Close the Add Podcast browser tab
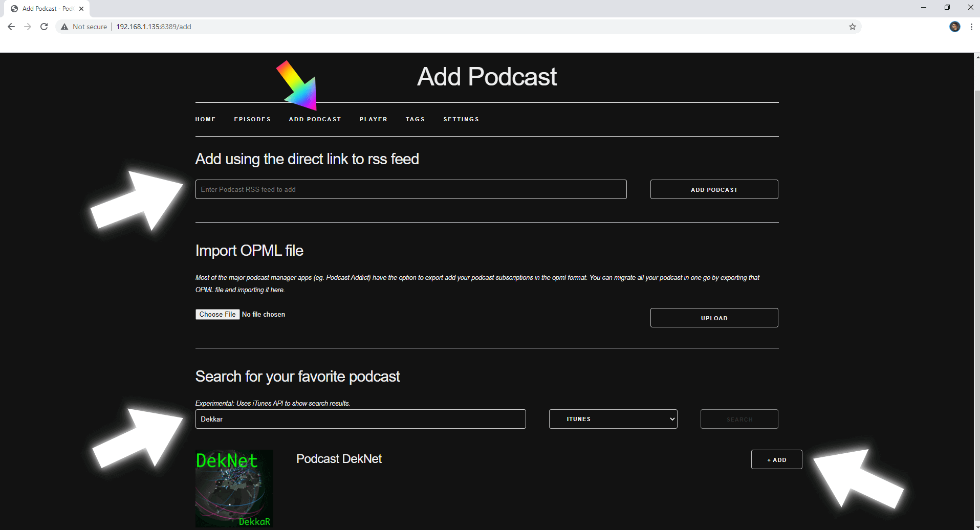 (81, 9)
